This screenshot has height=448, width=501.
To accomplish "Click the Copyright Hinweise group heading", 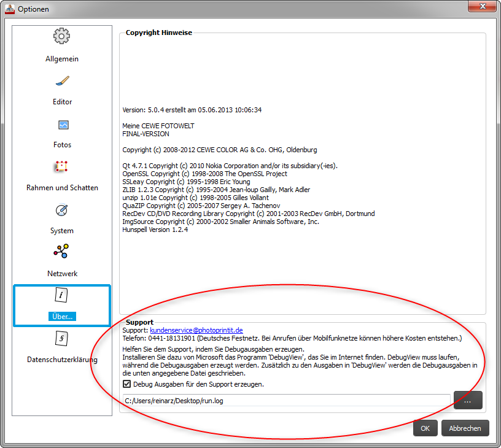I will (x=159, y=33).
